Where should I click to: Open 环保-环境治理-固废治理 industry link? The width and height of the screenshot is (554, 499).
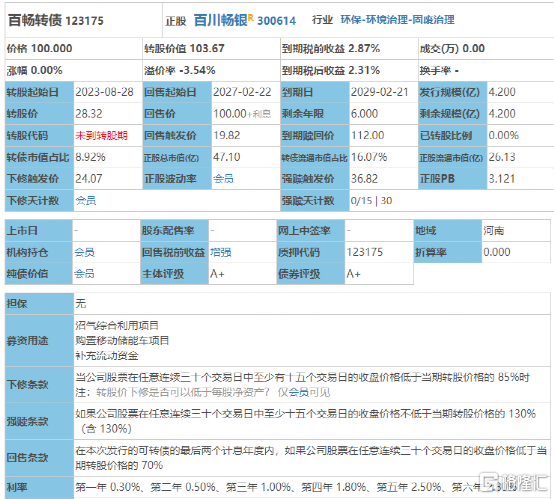397,20
